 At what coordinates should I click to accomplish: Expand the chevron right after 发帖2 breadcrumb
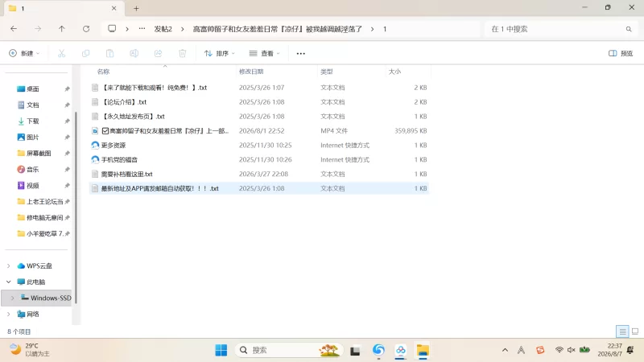click(183, 29)
